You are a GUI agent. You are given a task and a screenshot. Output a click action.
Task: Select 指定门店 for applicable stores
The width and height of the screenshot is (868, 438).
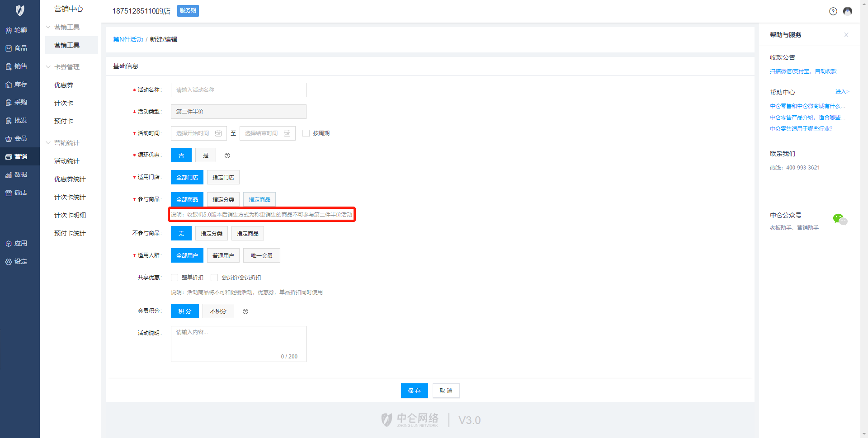223,178
